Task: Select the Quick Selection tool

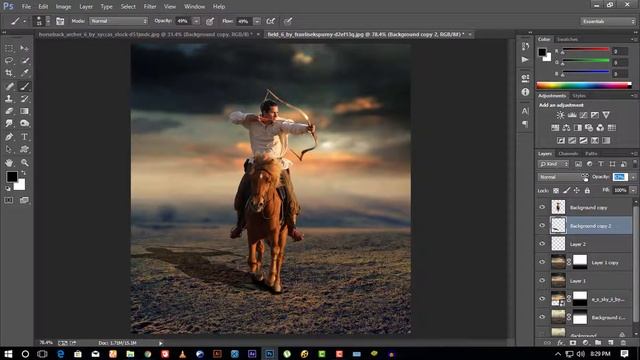Action: [24, 60]
